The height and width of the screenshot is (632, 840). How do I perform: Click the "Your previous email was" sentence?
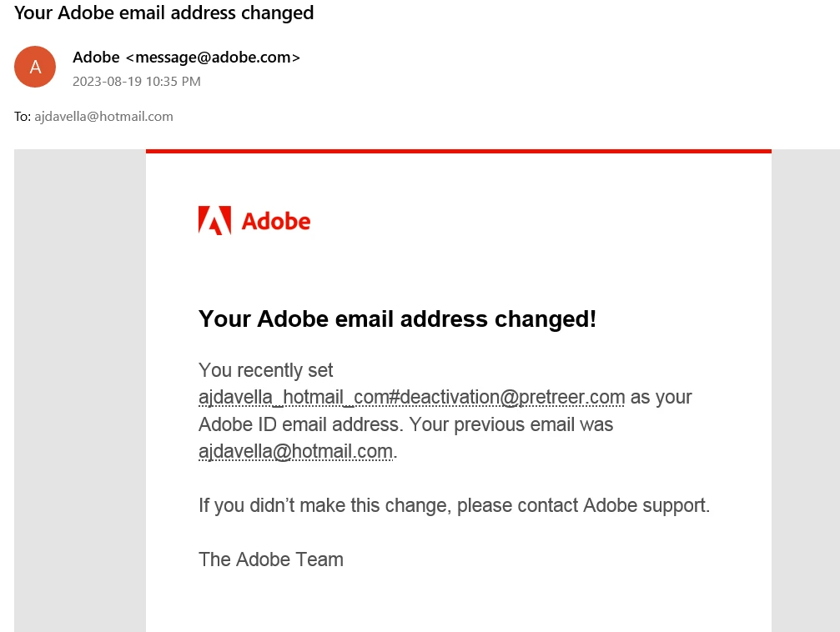[511, 424]
